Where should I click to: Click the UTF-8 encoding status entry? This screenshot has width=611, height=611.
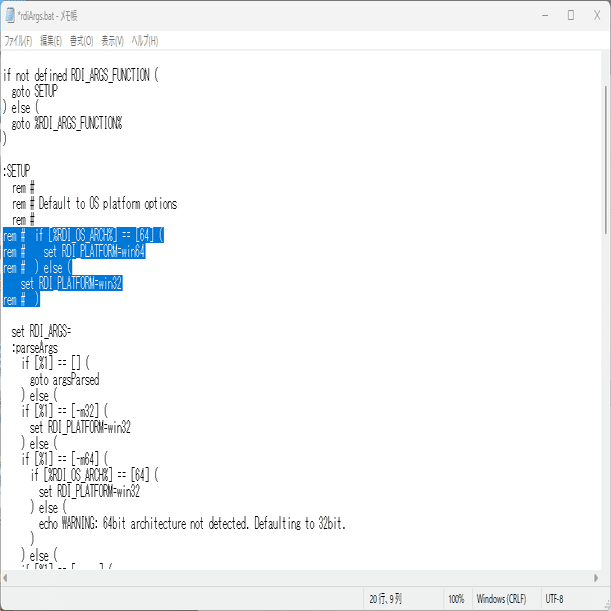coord(554,599)
